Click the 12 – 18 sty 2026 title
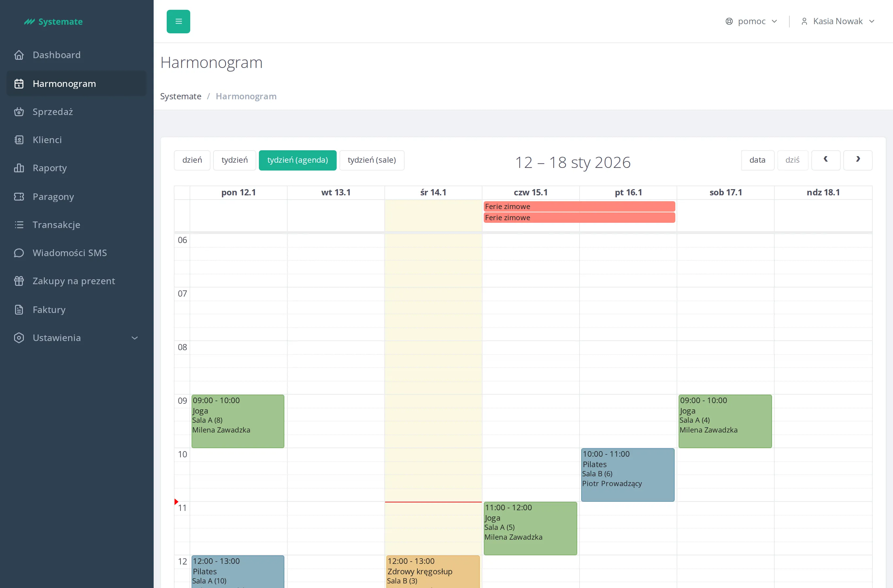Screen dimensions: 893x588 point(573,162)
